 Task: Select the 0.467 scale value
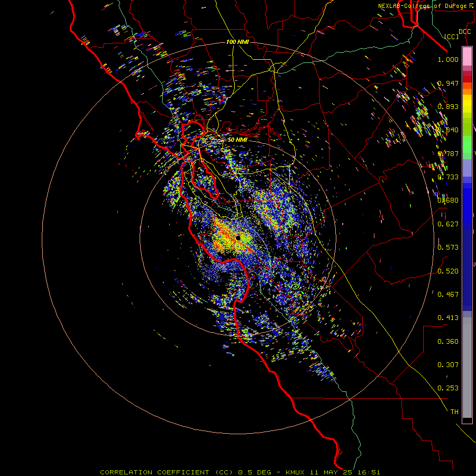click(x=448, y=295)
